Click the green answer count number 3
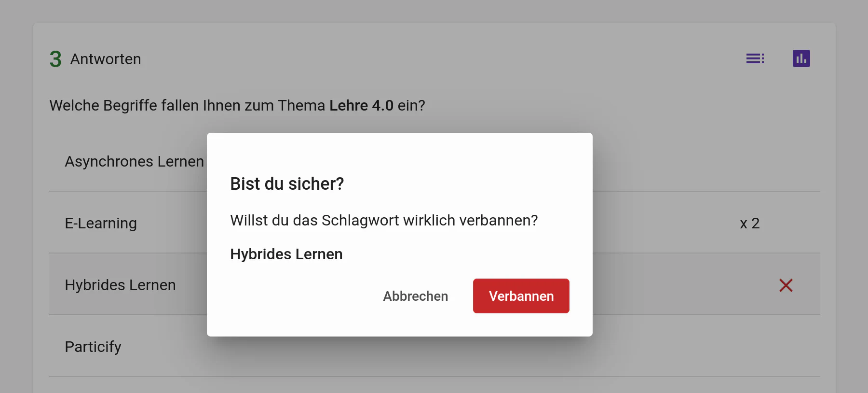868x393 pixels. tap(55, 59)
